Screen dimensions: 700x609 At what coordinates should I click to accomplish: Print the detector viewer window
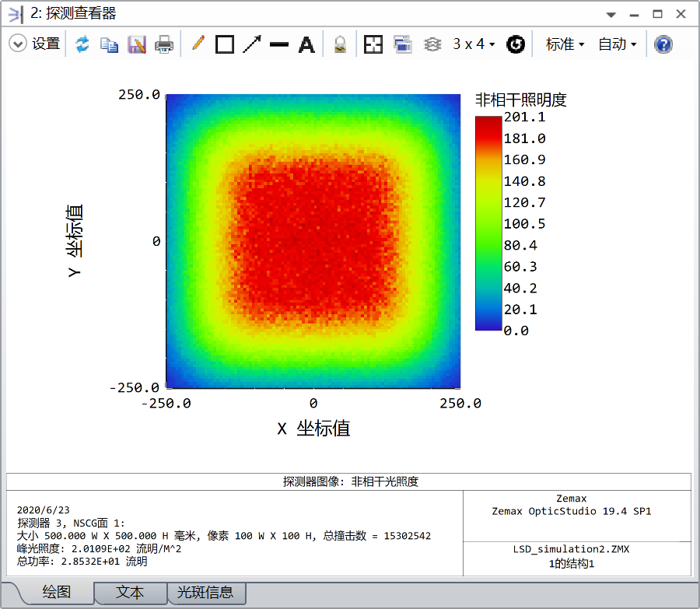pos(164,44)
